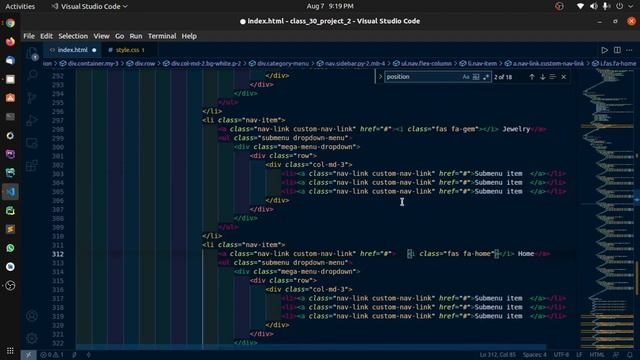Open the Search view in activity bar
This screenshot has height=360, width=640.
point(32,75)
